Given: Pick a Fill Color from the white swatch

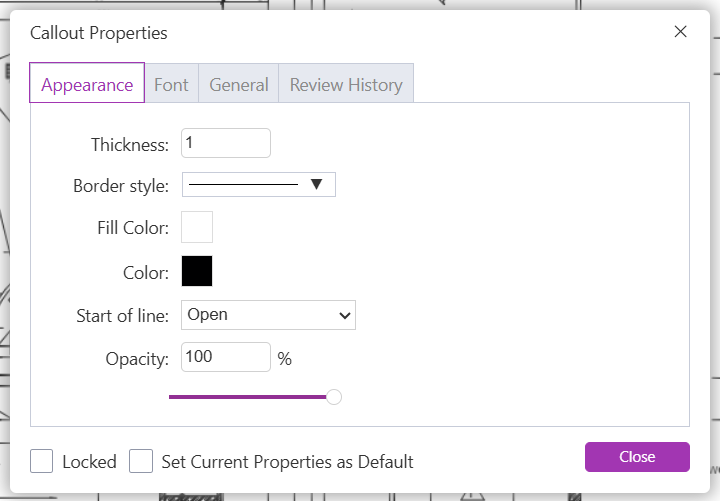Looking at the screenshot, I should pos(197,227).
